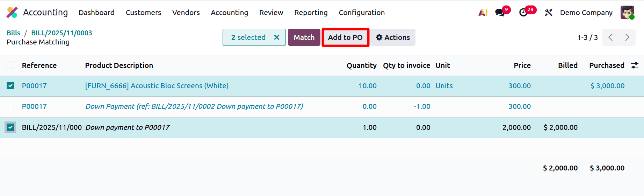Open the conversations icon with 9 badge
Viewport: 644px width, 196px height.
point(500,13)
